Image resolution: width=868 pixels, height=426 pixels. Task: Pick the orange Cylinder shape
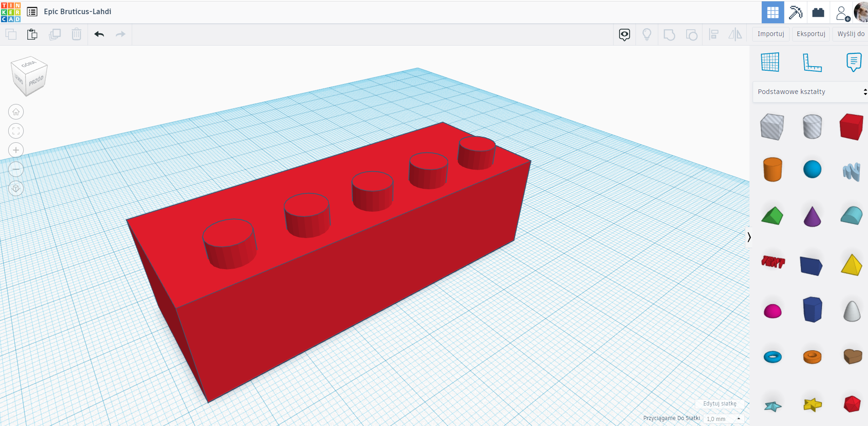[x=772, y=170]
